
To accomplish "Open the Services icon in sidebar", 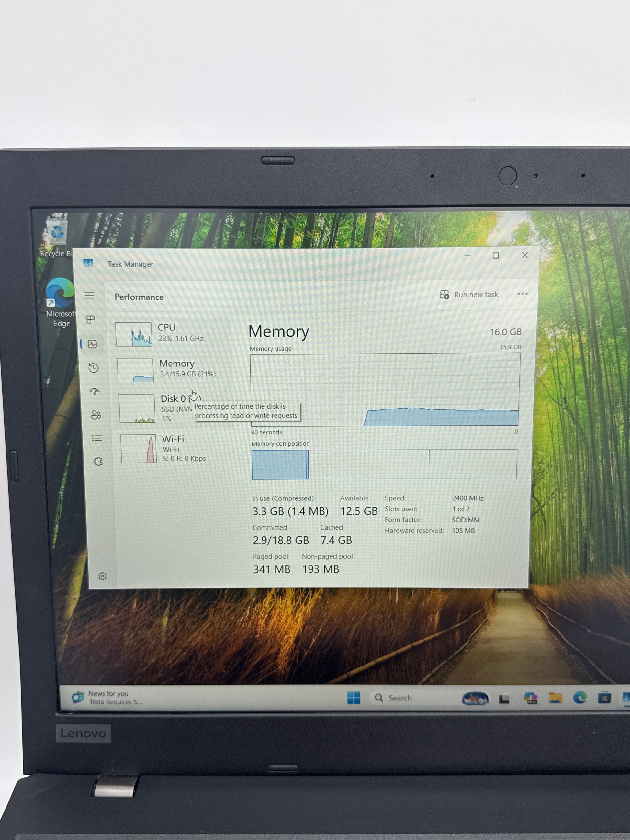I will 98,461.
